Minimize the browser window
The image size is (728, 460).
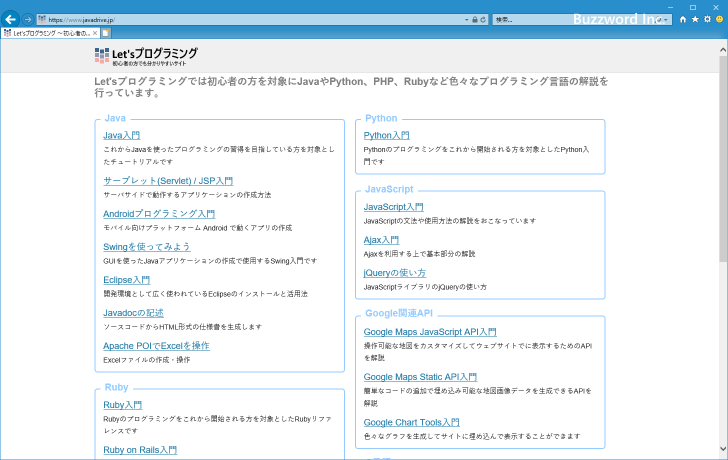click(x=670, y=7)
